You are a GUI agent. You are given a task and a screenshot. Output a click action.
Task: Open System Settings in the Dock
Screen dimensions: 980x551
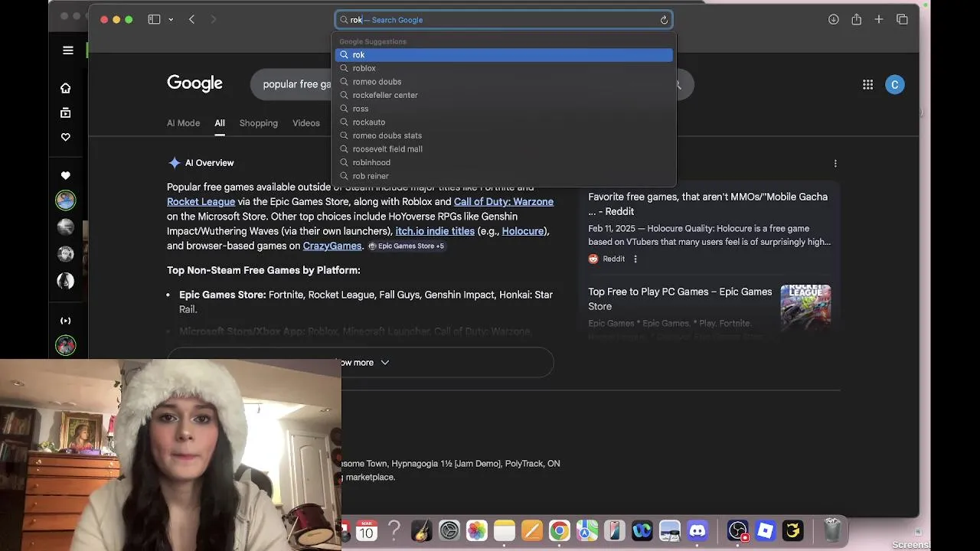(449, 530)
